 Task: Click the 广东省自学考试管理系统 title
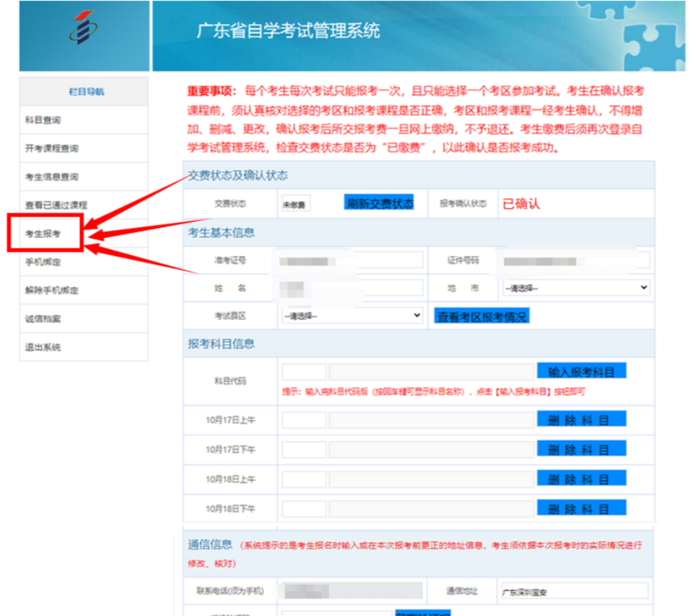point(288,31)
